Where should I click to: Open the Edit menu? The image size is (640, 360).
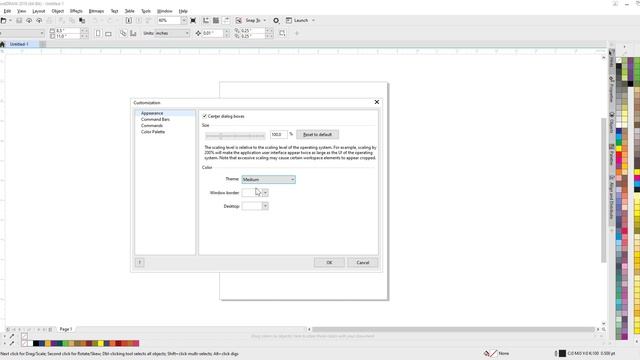7,11
